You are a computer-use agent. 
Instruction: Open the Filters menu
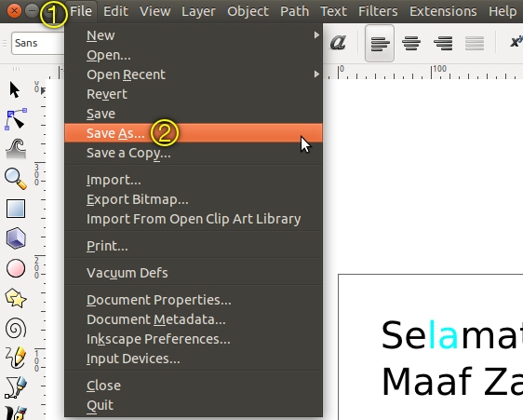(378, 11)
